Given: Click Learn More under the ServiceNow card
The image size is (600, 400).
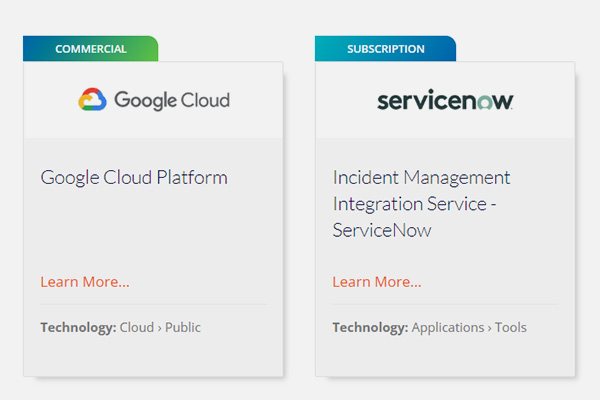Looking at the screenshot, I should [x=377, y=282].
